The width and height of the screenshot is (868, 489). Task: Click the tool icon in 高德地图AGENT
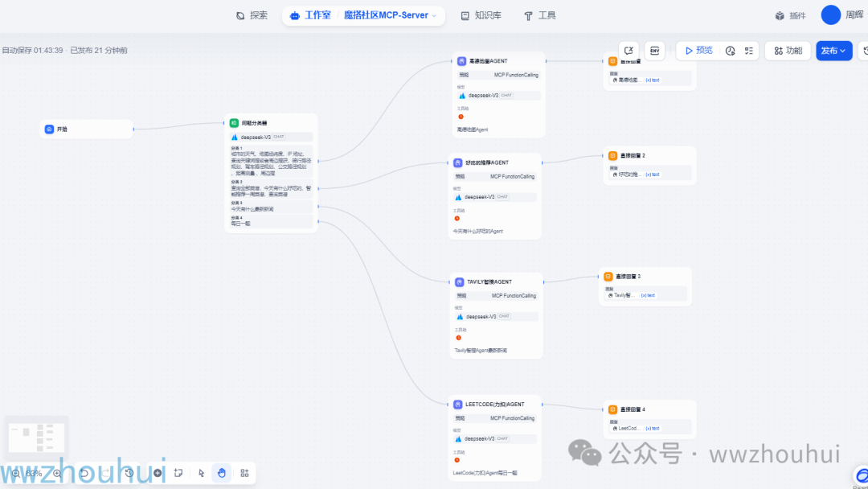[461, 117]
